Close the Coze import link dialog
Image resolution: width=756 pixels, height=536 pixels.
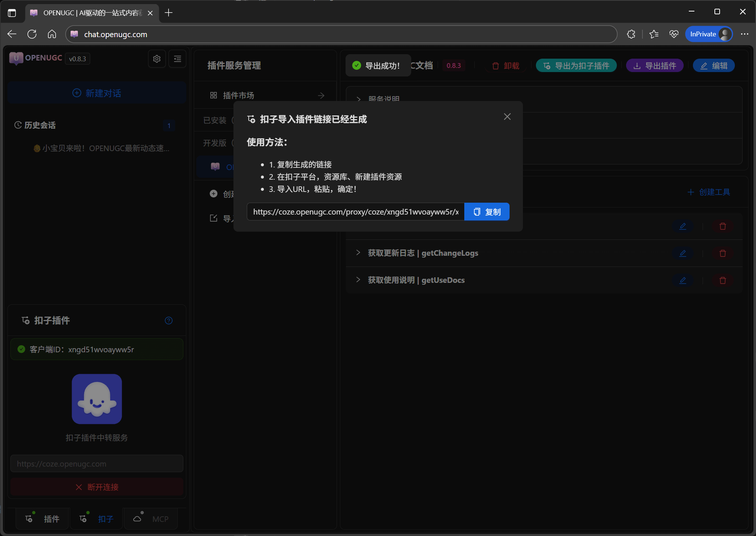click(x=507, y=117)
